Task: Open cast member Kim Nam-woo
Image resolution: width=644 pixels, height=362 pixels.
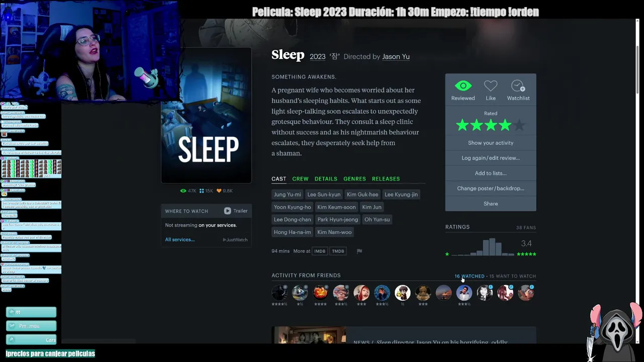Action: pos(335,232)
